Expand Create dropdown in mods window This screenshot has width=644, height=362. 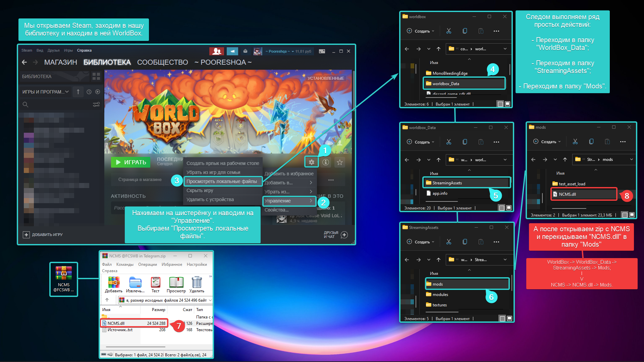[x=559, y=142]
